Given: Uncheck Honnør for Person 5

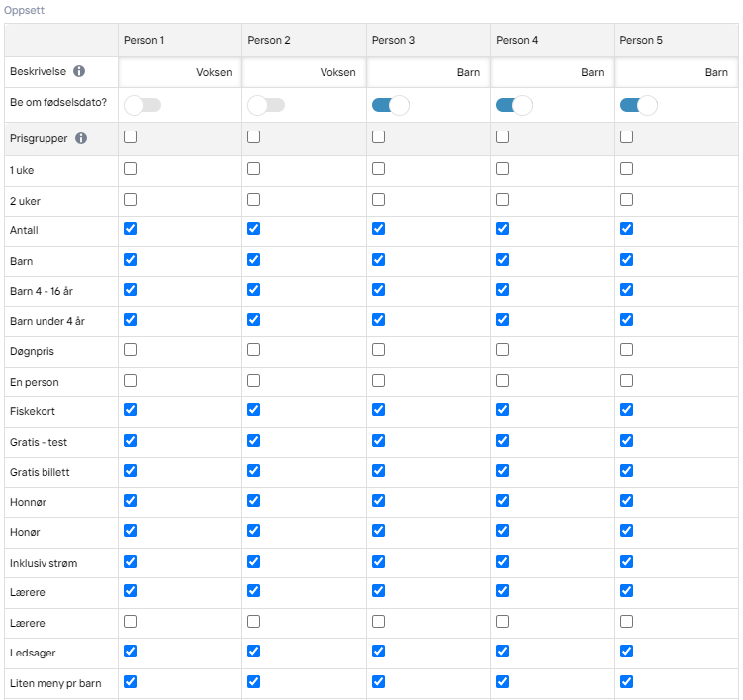Looking at the screenshot, I should point(626,501).
